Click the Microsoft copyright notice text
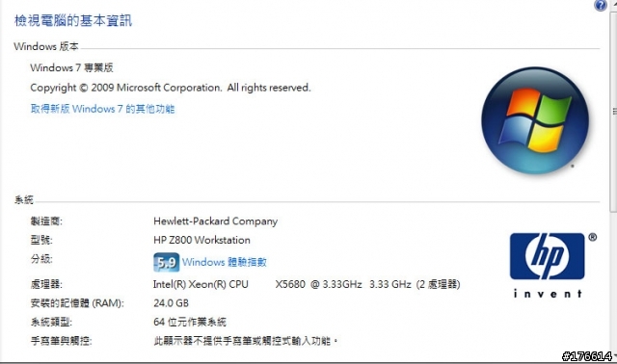 pos(171,88)
